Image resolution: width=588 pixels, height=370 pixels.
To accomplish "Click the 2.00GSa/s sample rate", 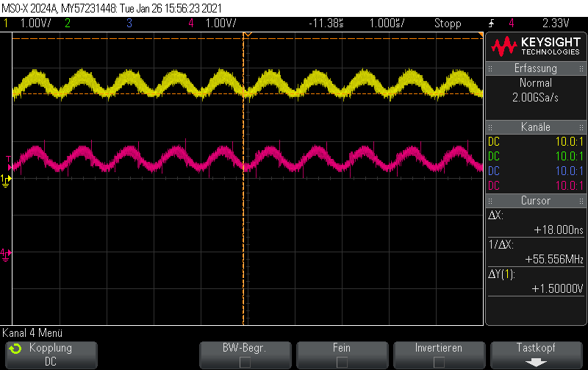I will [x=536, y=98].
